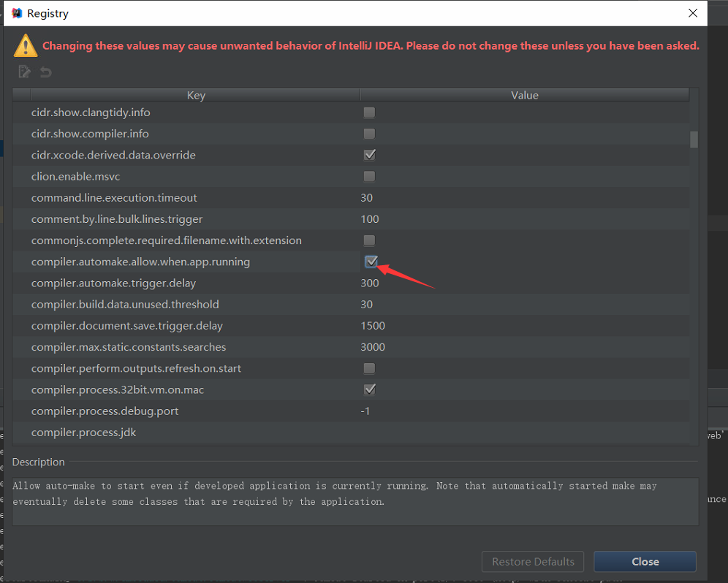
Task: Sort by the Key column header
Action: [x=196, y=95]
